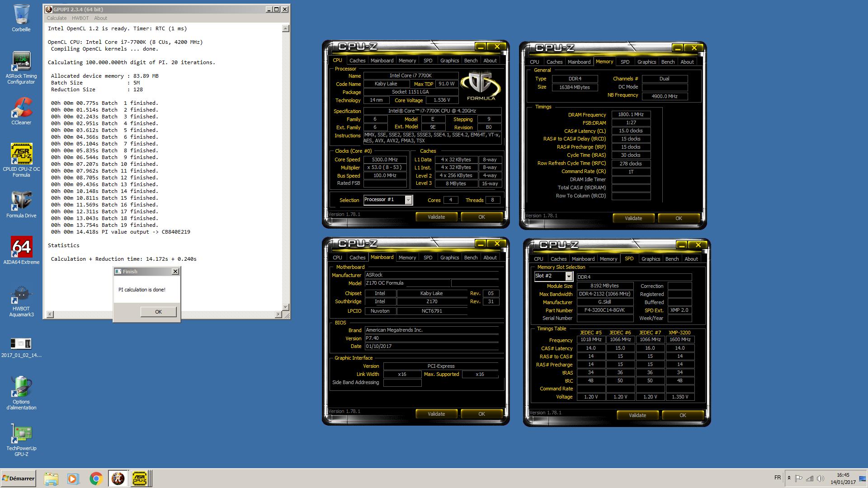Click OK in the SPD window
The image size is (868, 488).
pyautogui.click(x=683, y=415)
